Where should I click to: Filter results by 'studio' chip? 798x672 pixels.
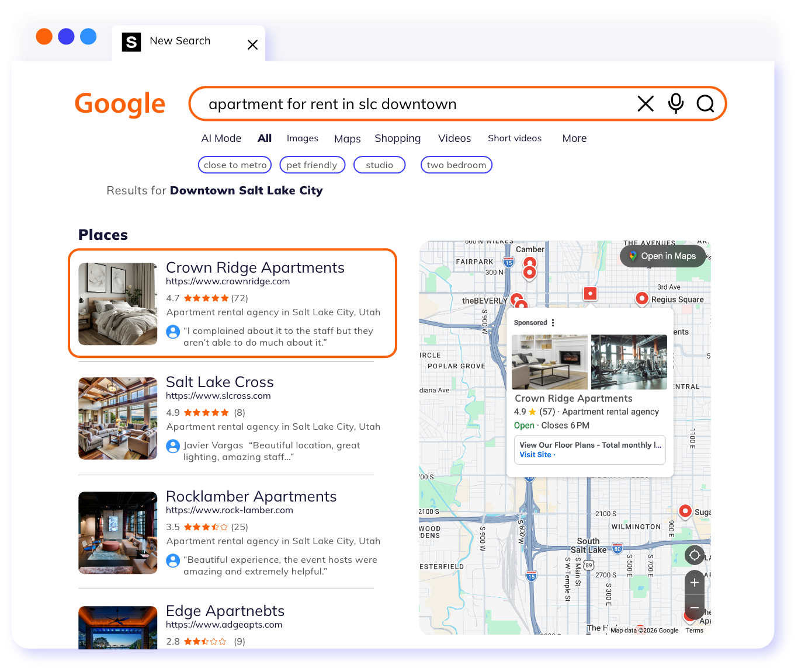coord(380,165)
